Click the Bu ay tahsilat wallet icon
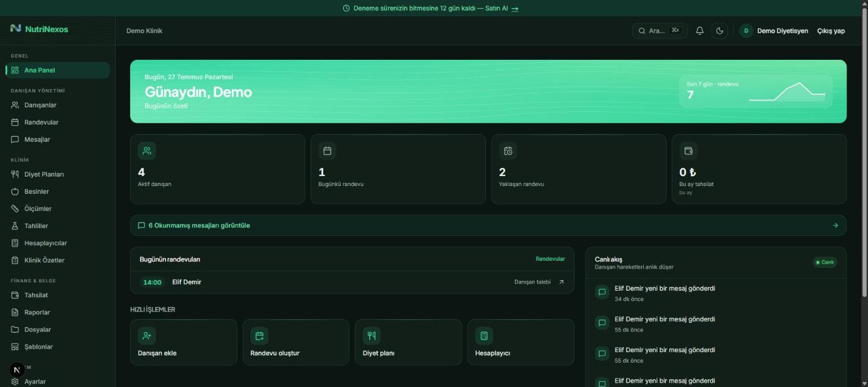Image resolution: width=868 pixels, height=387 pixels. pos(689,151)
